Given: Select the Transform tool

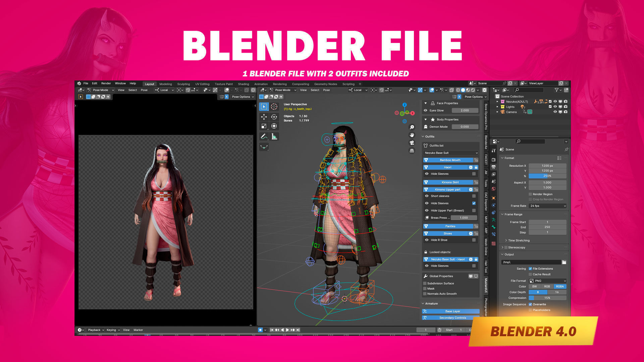Looking at the screenshot, I should pyautogui.click(x=274, y=126).
